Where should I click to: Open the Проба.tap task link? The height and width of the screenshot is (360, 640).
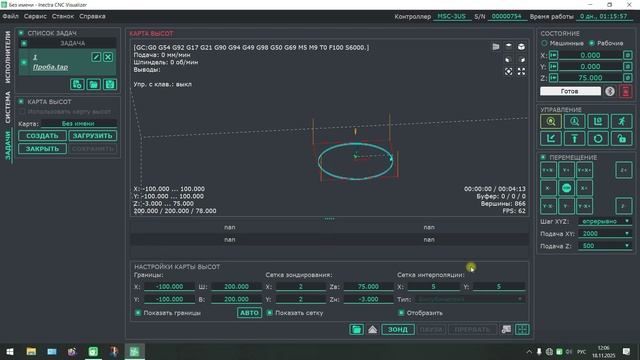(x=51, y=67)
